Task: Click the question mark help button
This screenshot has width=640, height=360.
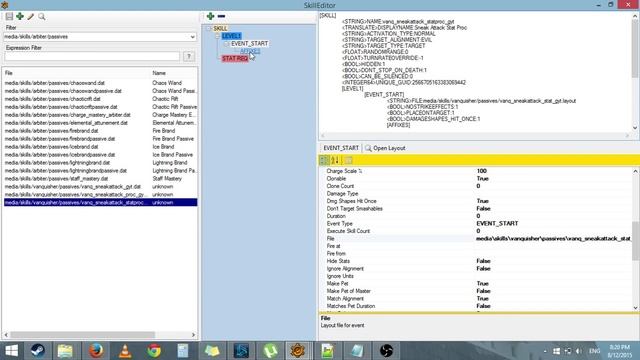Action: point(189,56)
